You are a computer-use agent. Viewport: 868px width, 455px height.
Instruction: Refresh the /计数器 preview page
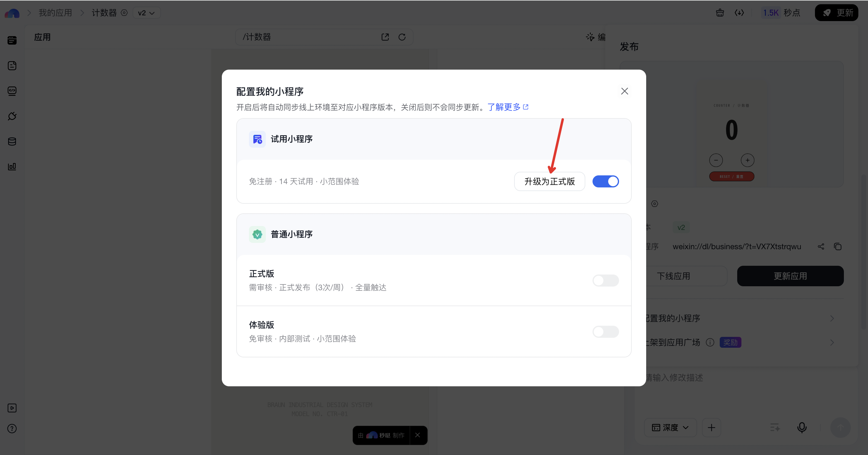[x=402, y=37]
